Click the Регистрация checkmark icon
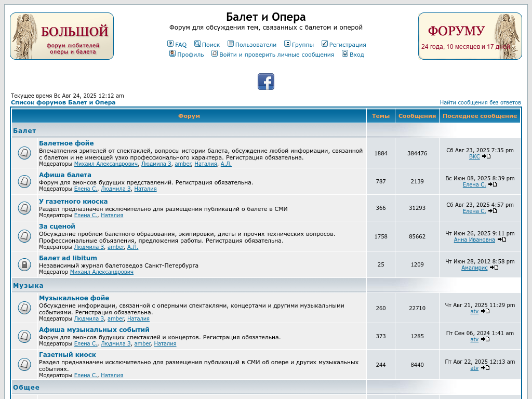Viewport: 532px width, 399px height. (325, 44)
